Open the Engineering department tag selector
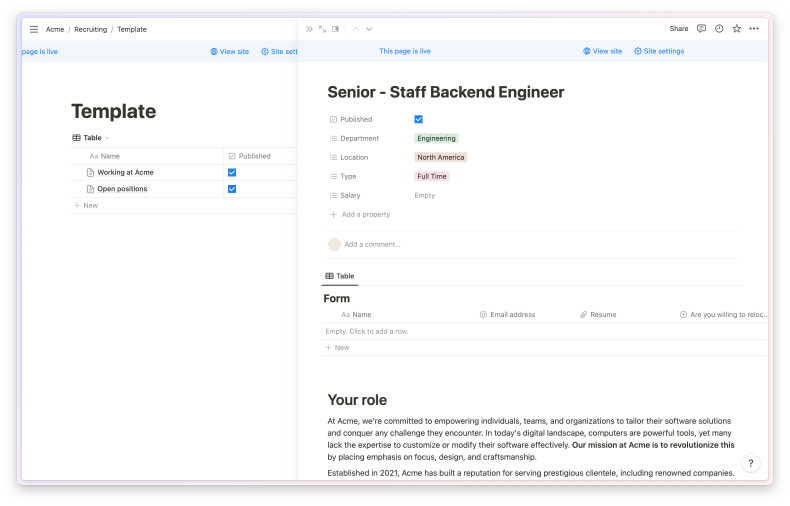790x506 pixels. click(436, 139)
